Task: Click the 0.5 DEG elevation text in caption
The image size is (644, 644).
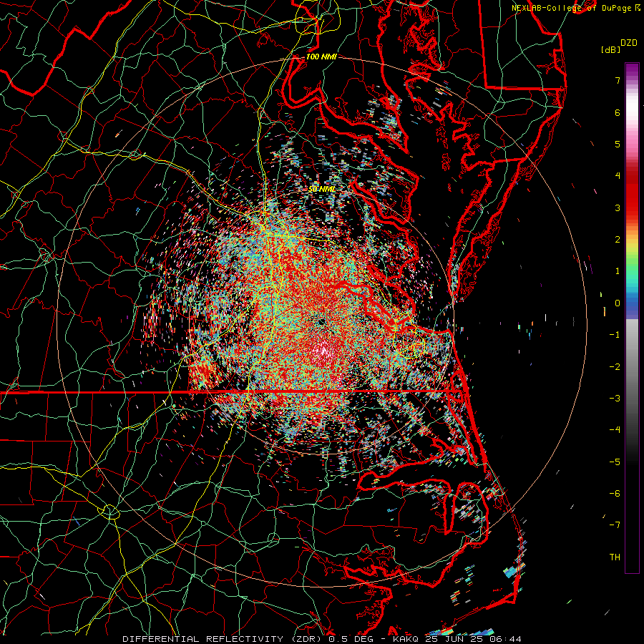Action: click(x=351, y=639)
